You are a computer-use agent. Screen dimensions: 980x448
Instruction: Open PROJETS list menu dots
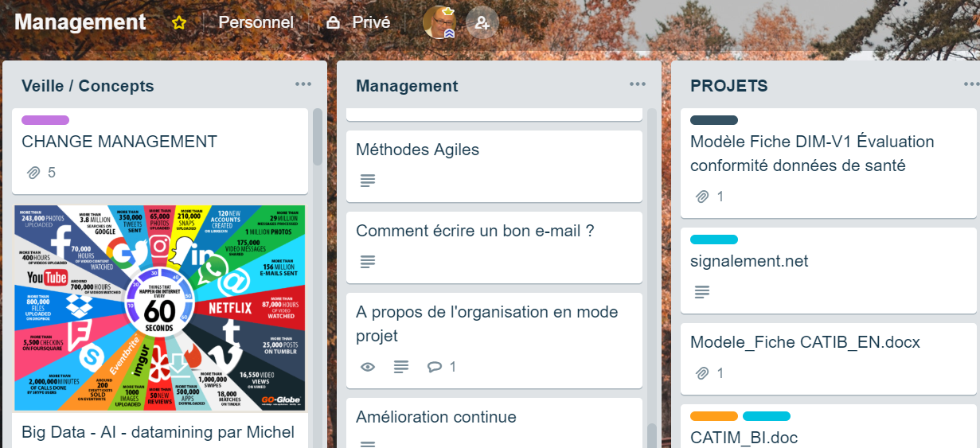coord(971,84)
